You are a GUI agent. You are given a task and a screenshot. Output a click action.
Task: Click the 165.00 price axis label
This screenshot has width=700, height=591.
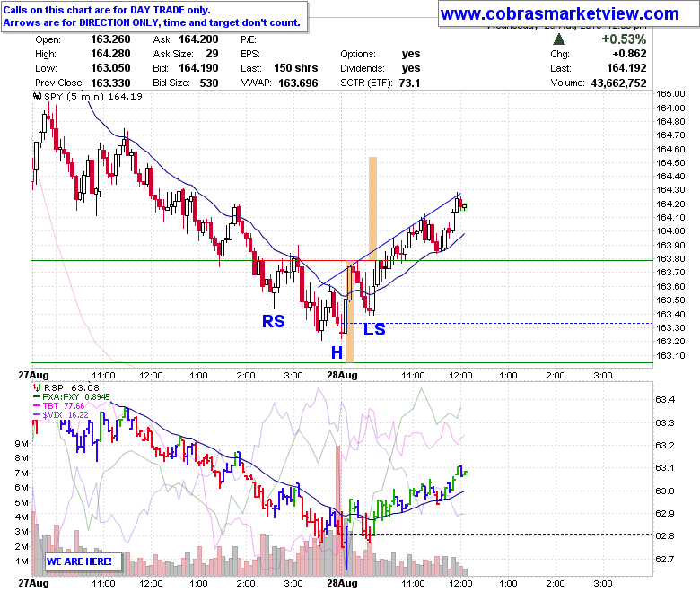[x=670, y=93]
